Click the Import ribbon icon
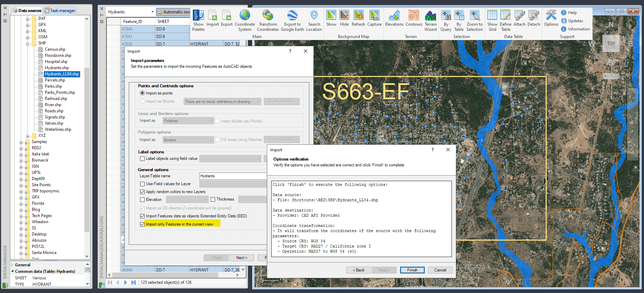Screen dimensions: 644x293 212,18
